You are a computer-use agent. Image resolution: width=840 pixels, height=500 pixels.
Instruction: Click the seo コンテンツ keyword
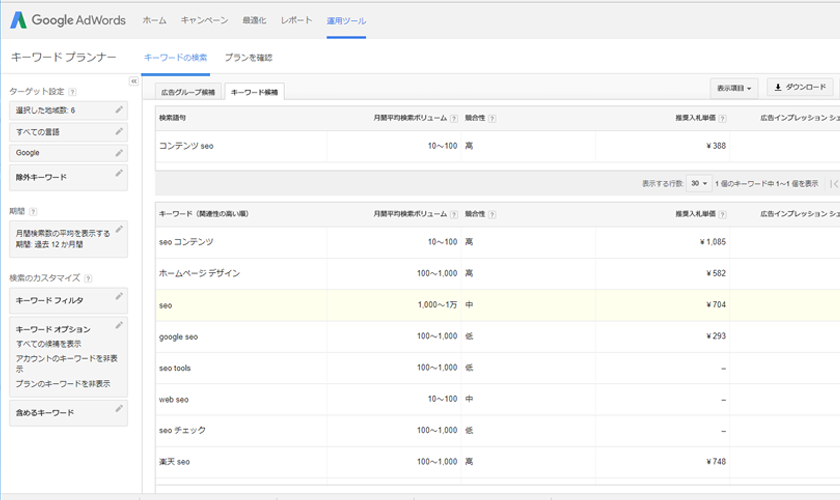point(186,242)
